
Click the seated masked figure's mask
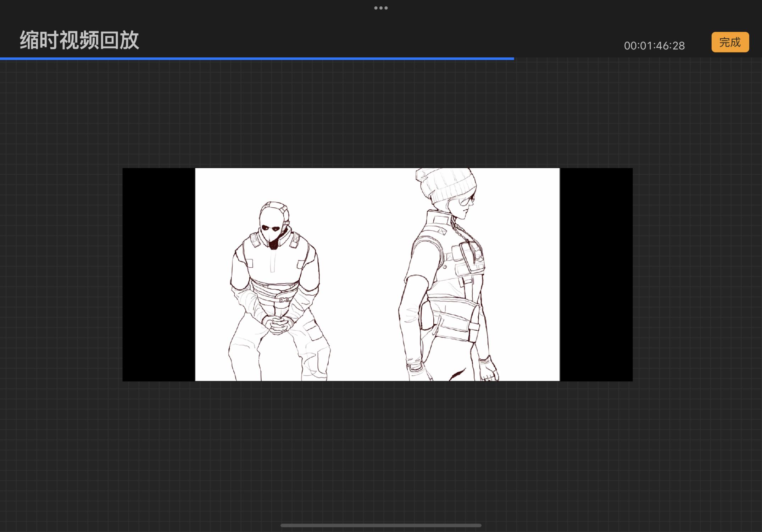coord(271,223)
